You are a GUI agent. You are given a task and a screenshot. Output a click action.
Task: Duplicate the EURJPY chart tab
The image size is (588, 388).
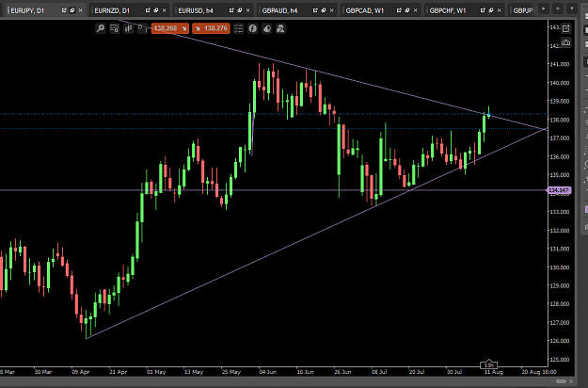[x=72, y=10]
